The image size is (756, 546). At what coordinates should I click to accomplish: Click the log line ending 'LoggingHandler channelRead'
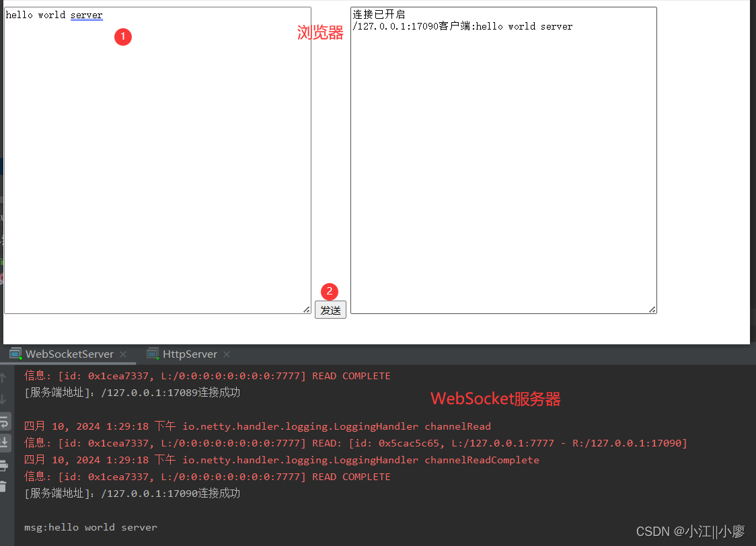click(258, 426)
